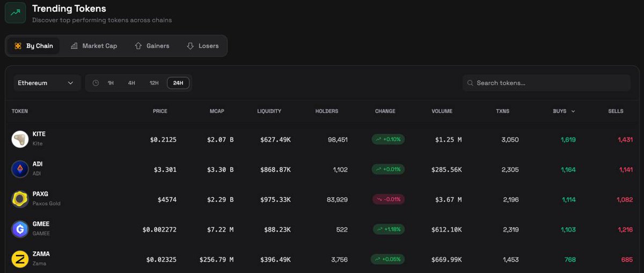
Task: Sort by LIQUIDITY column header
Action: pyautogui.click(x=269, y=111)
